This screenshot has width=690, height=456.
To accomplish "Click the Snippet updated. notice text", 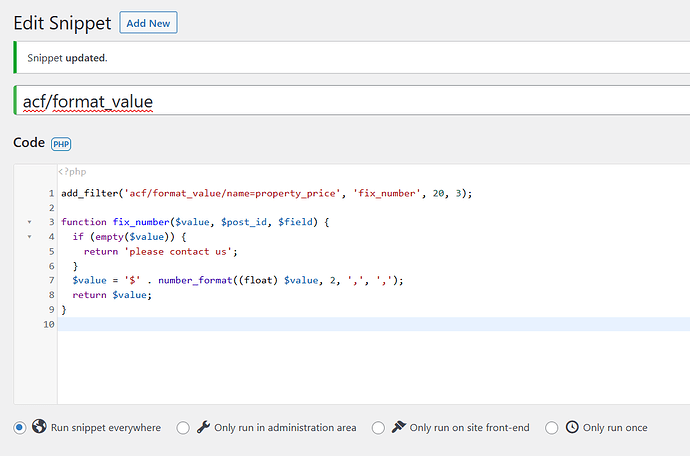I will [x=67, y=58].
